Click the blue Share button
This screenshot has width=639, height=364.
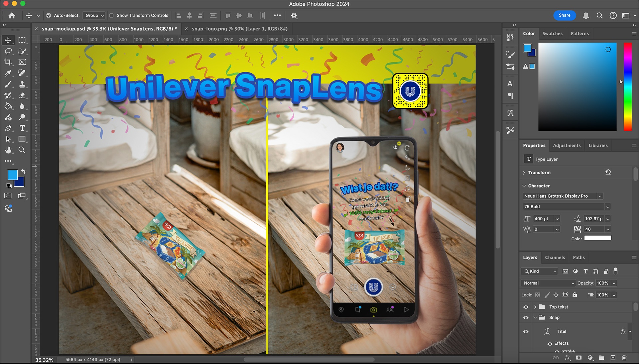pos(564,15)
